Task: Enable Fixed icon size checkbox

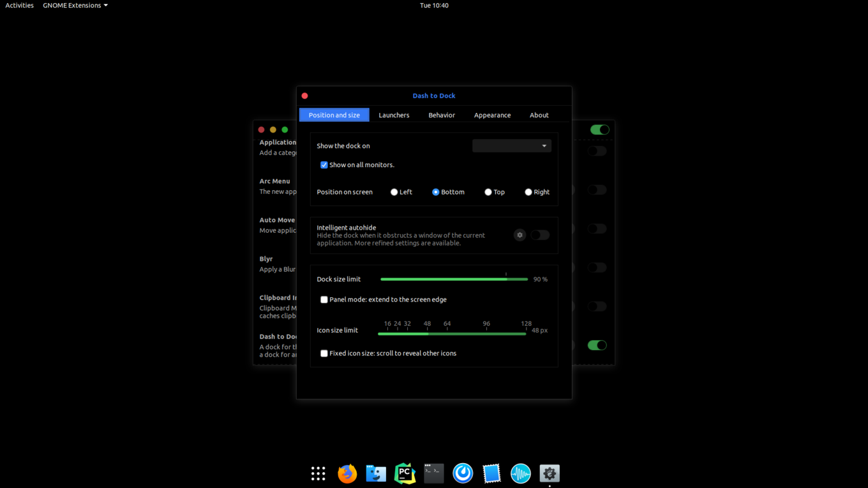Action: point(324,353)
